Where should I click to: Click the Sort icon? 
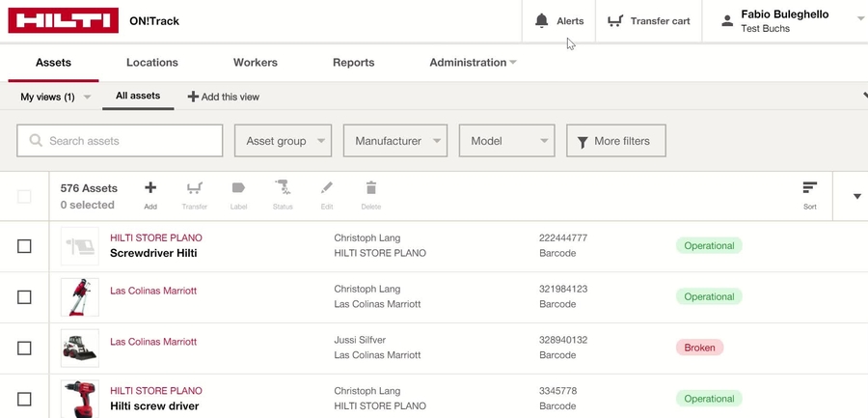click(x=810, y=188)
